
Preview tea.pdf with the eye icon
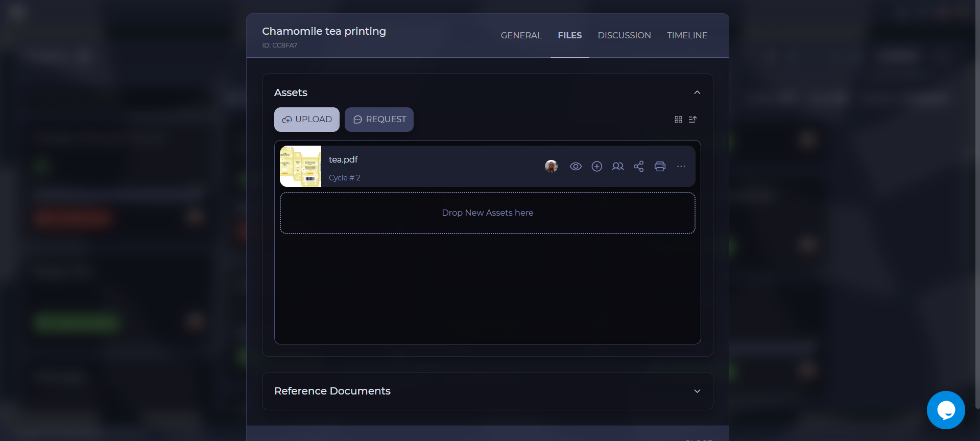(576, 167)
